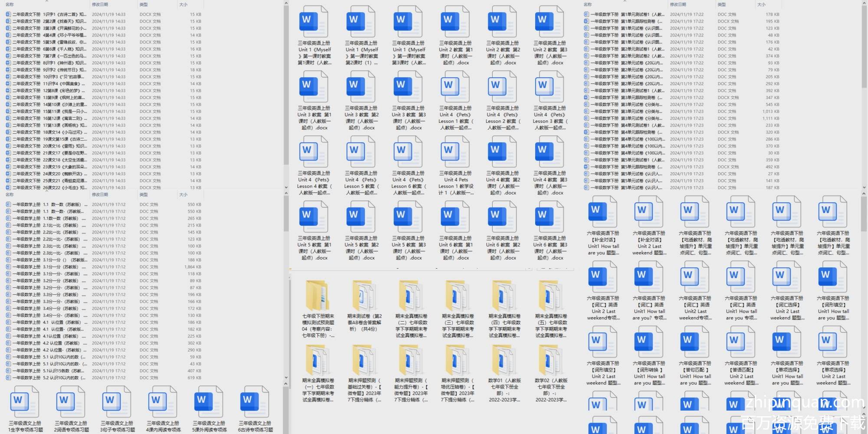Open the 七年级下册期末模拟测试预测题04 folder
The image size is (868, 434).
[x=317, y=296]
